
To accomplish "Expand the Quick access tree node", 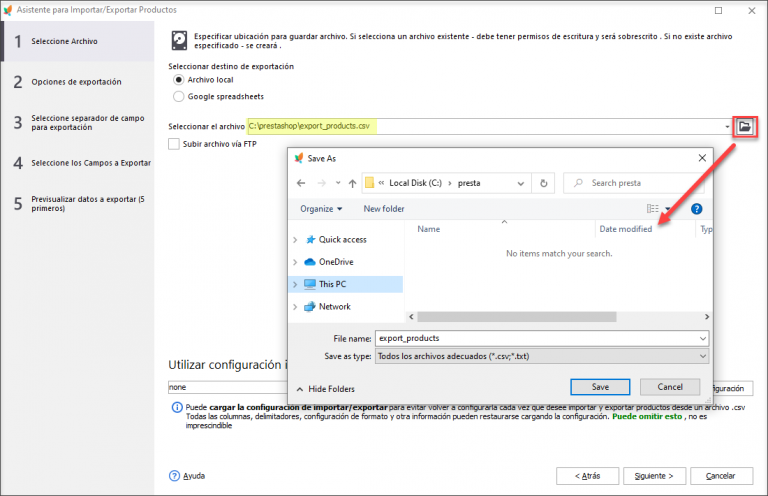I will [295, 239].
